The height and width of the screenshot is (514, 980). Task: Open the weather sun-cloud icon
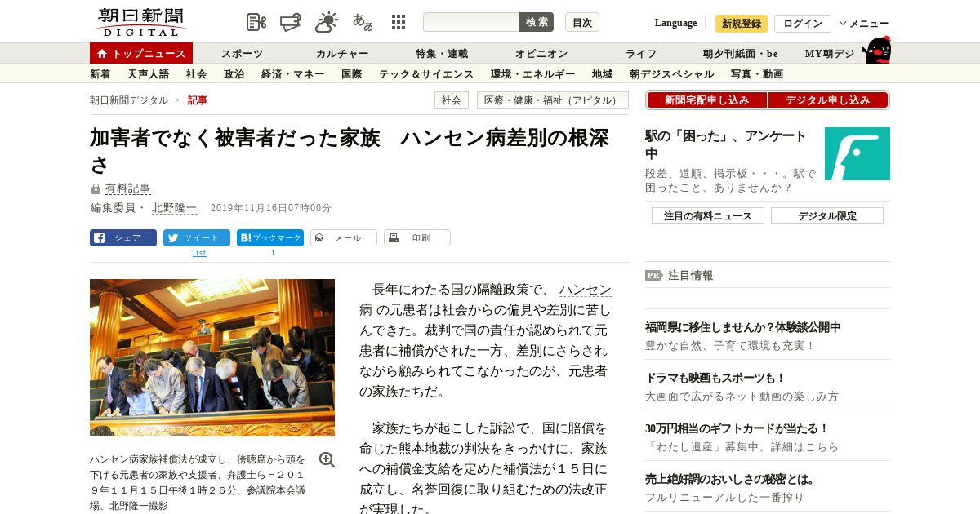327,22
